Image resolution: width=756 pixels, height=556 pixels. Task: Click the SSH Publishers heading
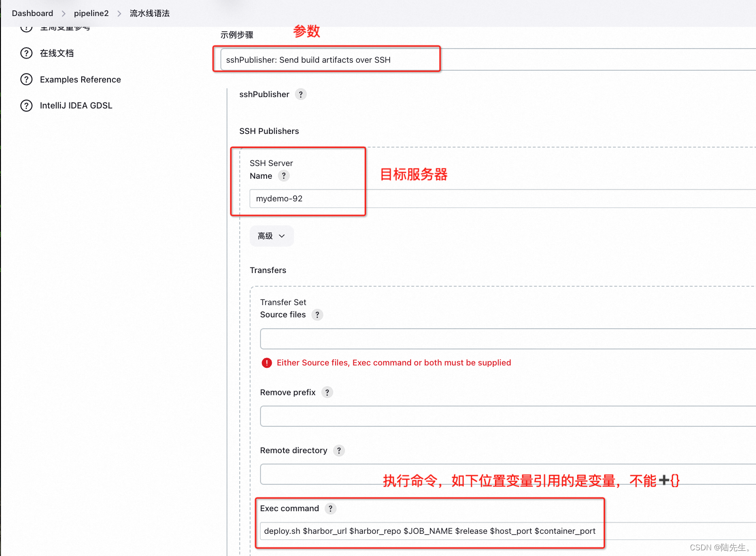coord(269,131)
